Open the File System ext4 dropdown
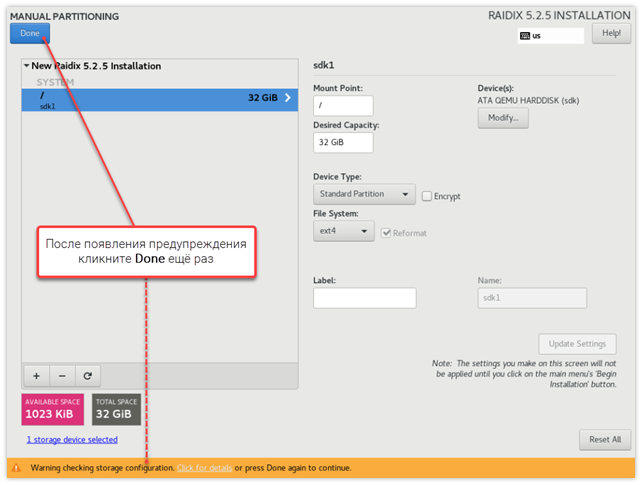 pyautogui.click(x=344, y=231)
